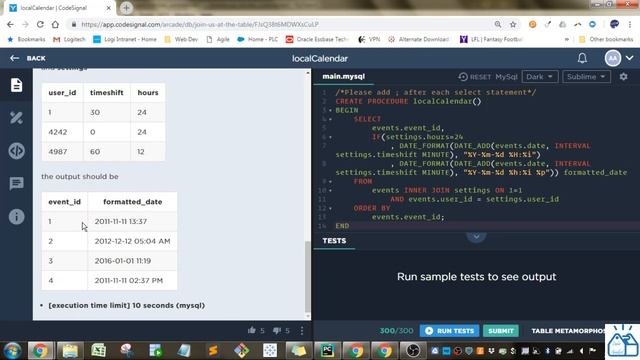The width and height of the screenshot is (640, 360).
Task: Open the TABLE METAMORPHOSIS next task link
Action: (x=568, y=331)
